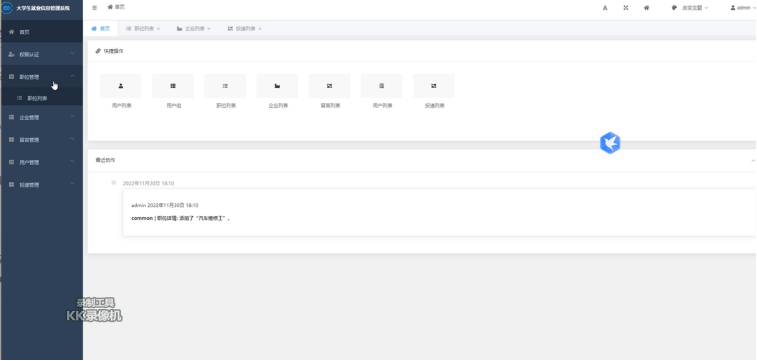Click the fullscreen expand icon in header
Viewport: 757px width, 361px height.
tap(626, 8)
